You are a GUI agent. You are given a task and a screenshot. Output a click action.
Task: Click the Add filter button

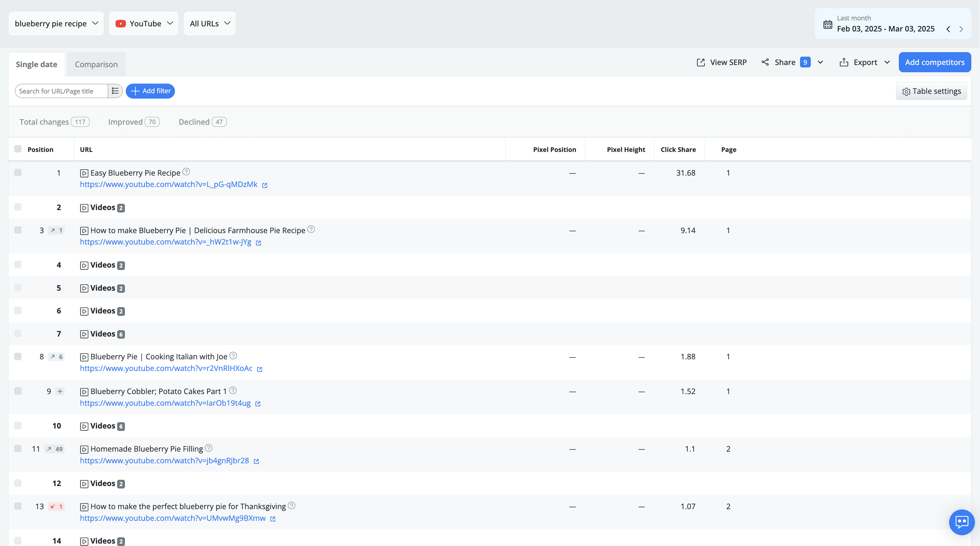pos(150,91)
